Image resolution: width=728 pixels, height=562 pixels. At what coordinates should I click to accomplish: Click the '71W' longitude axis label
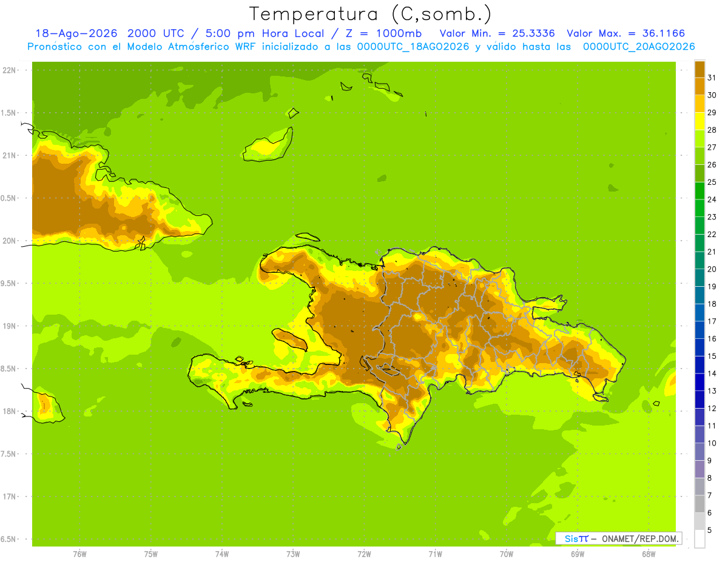435,554
